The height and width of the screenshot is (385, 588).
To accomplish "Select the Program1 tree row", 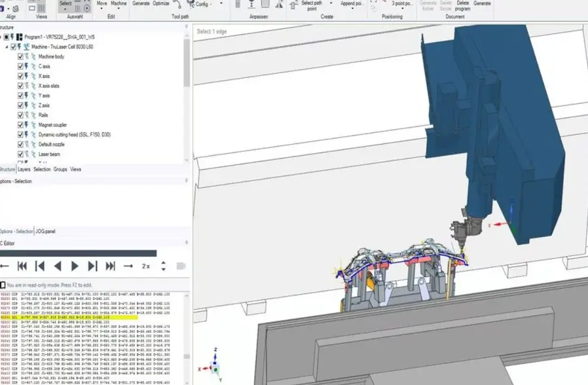I will click(x=59, y=37).
